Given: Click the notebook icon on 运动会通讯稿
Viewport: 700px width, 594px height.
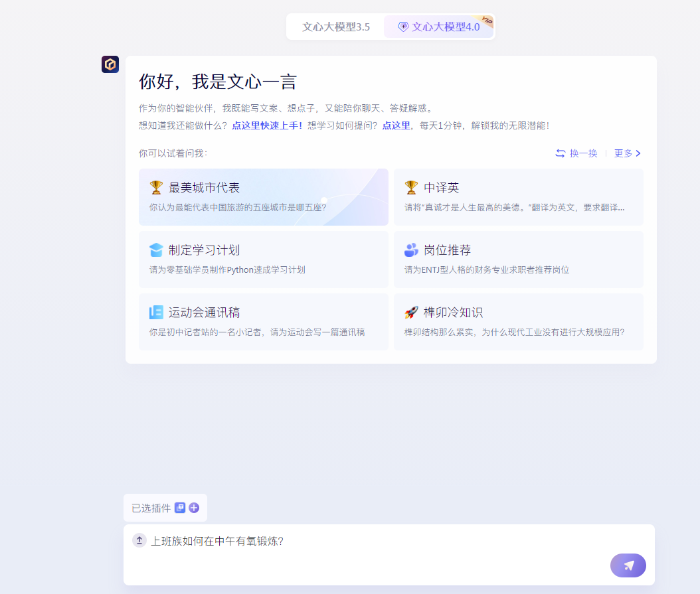Looking at the screenshot, I should [156, 313].
